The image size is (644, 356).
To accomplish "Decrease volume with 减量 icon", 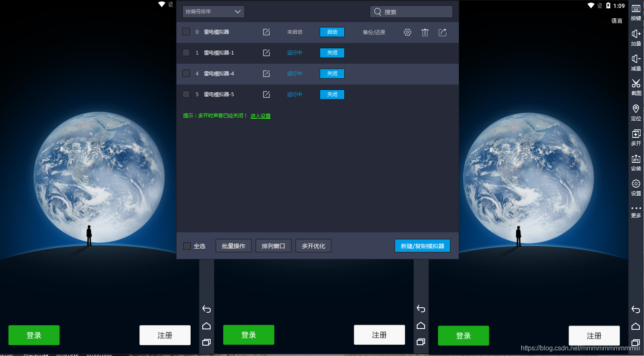I will coord(636,62).
